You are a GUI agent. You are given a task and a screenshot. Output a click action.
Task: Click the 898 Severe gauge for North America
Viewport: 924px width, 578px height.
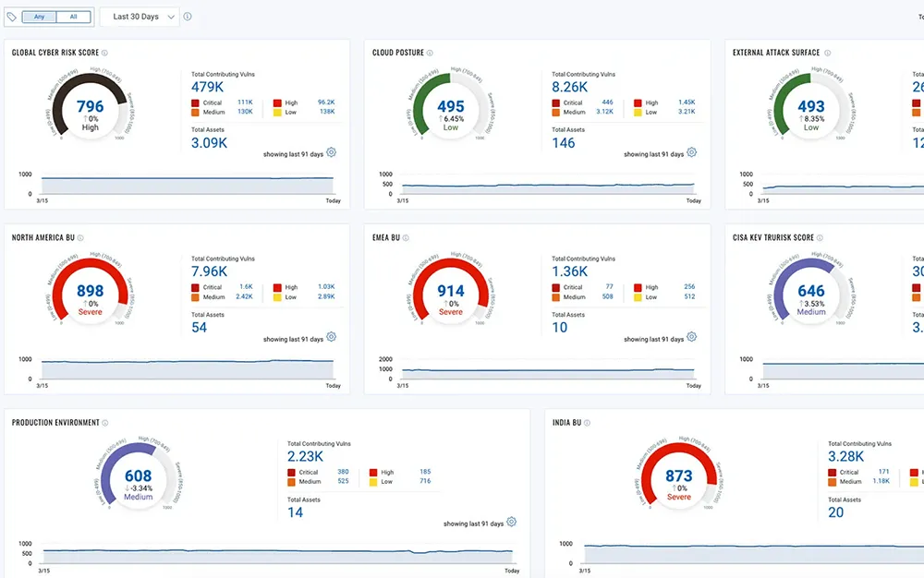[x=91, y=294]
